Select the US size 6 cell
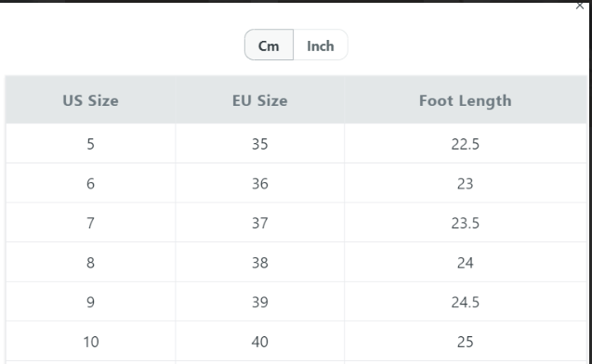This screenshot has width=592, height=364. tap(91, 183)
